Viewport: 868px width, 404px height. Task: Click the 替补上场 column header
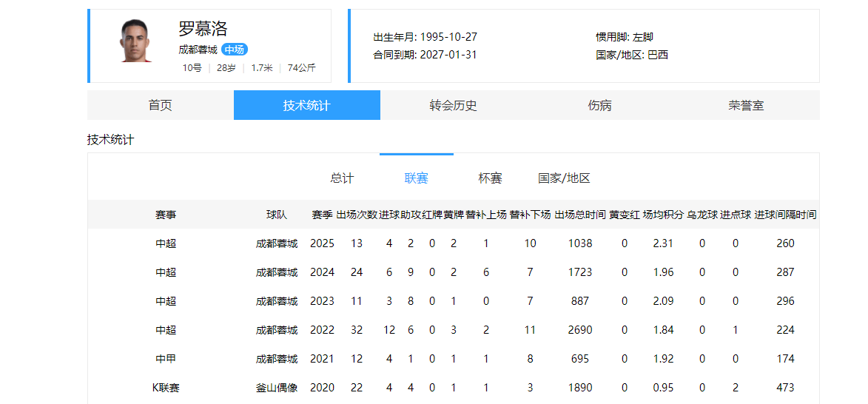click(x=486, y=215)
